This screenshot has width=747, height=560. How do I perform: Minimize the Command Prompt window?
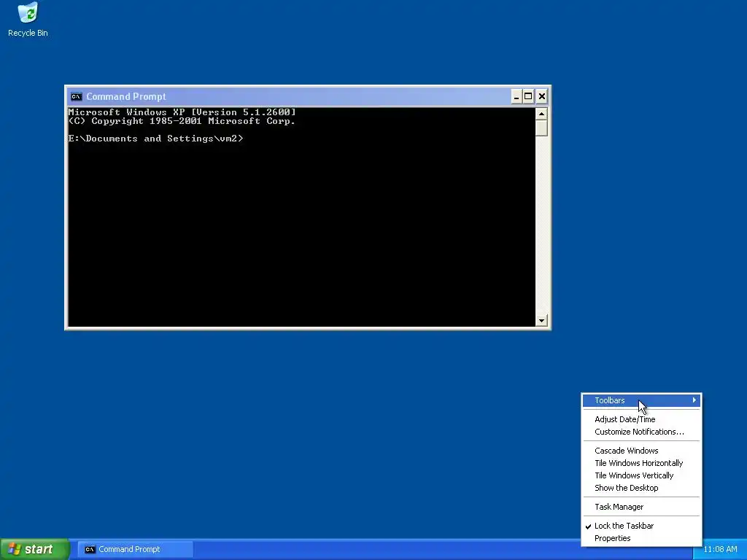[x=516, y=97]
